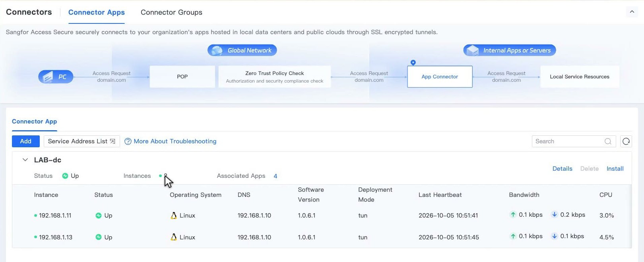Click the Linux penguin icon for 192.168.1.13
Viewport: 644px width, 262px height.
tap(174, 237)
